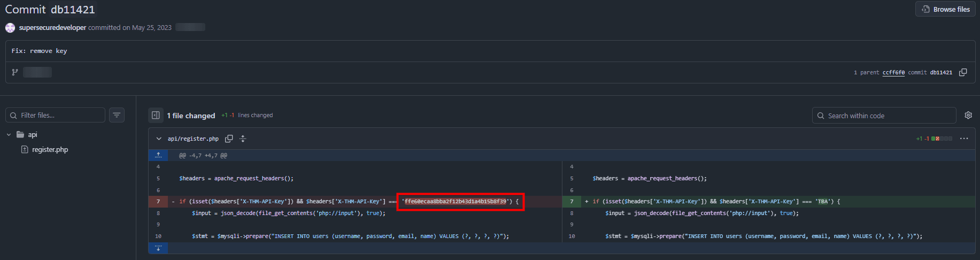The height and width of the screenshot is (260, 980).
Task: Copy the full commit SHA
Action: click(963, 72)
